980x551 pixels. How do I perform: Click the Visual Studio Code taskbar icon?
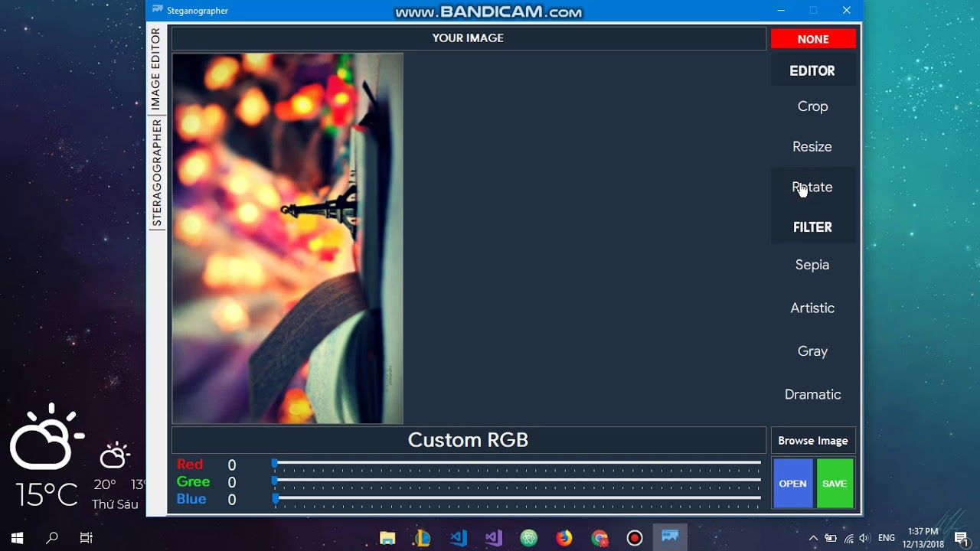click(459, 538)
